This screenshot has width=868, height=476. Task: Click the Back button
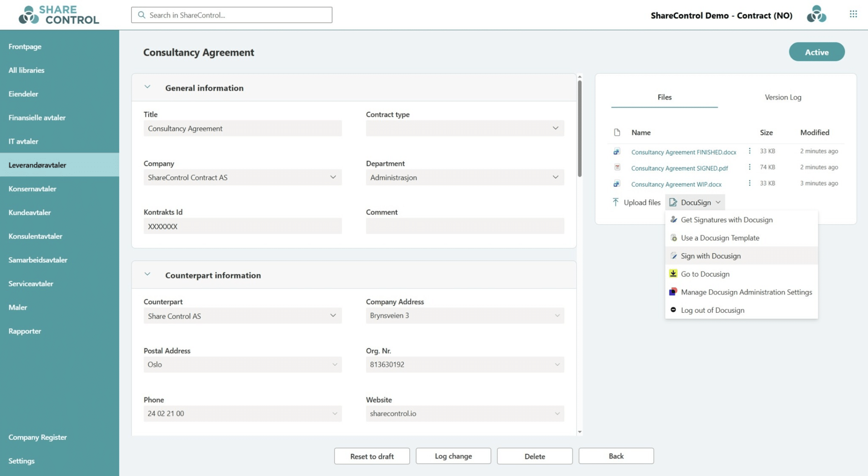616,456
